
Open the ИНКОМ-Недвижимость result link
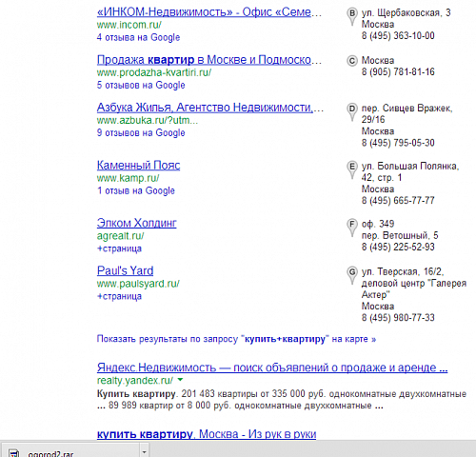tap(209, 12)
